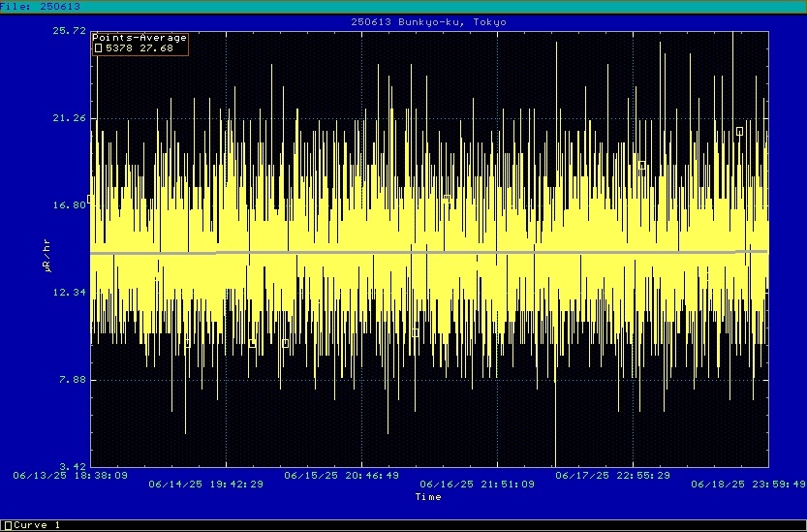Click the Curve 1 label in status bar
Image resolution: width=807 pixels, height=532 pixels.
click(38, 525)
